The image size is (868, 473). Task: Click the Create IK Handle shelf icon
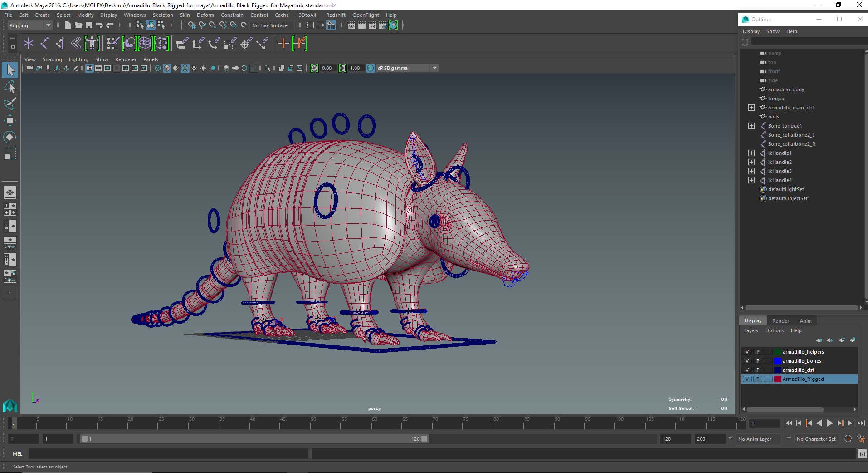click(60, 44)
